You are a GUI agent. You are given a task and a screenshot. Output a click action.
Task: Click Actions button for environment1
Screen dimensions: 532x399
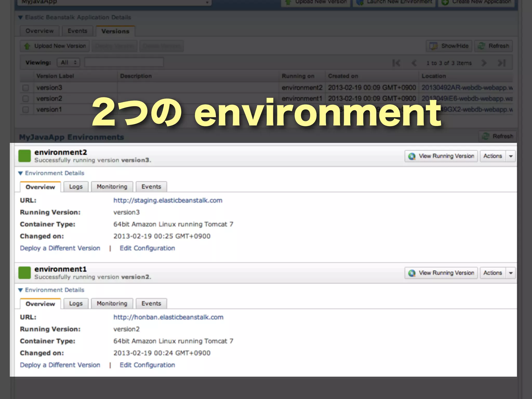493,273
